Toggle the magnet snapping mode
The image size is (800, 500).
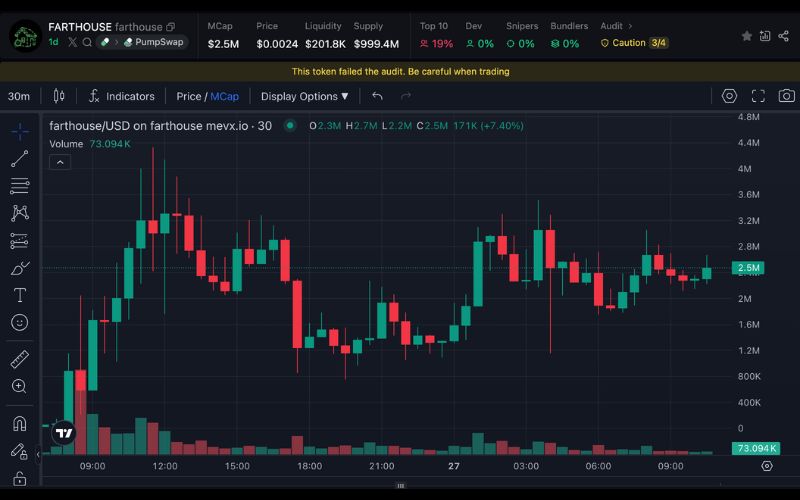[x=19, y=424]
